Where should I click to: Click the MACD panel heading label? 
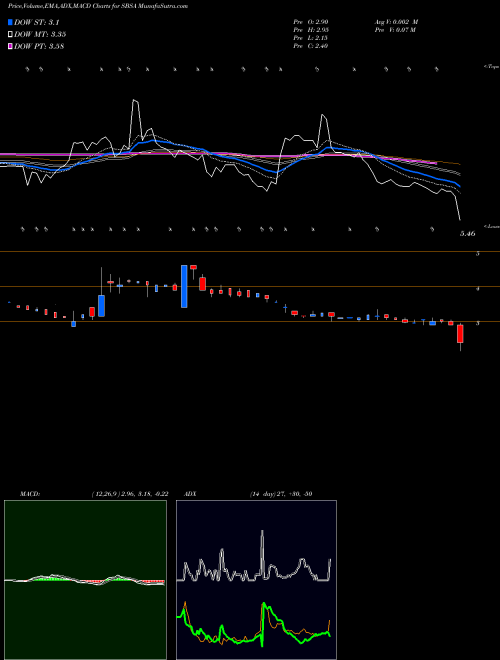29,494
